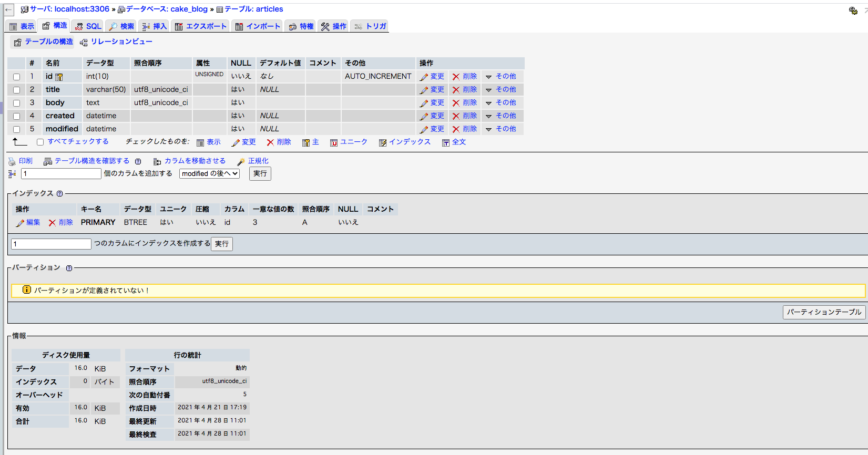The width and height of the screenshot is (868, 455).
Task: Click the help icon next to テーブル構造を確認する
Action: click(138, 161)
